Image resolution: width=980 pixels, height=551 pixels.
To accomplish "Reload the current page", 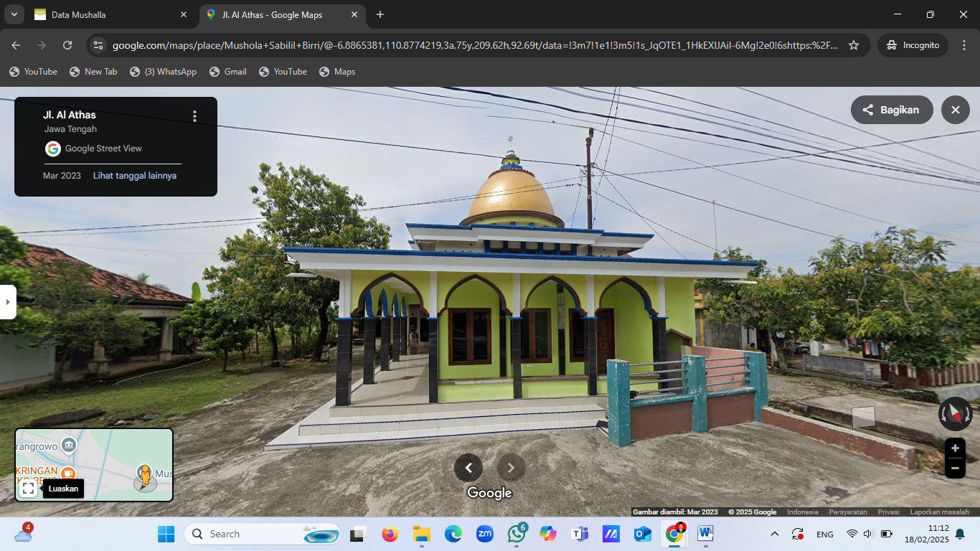I will tap(67, 45).
